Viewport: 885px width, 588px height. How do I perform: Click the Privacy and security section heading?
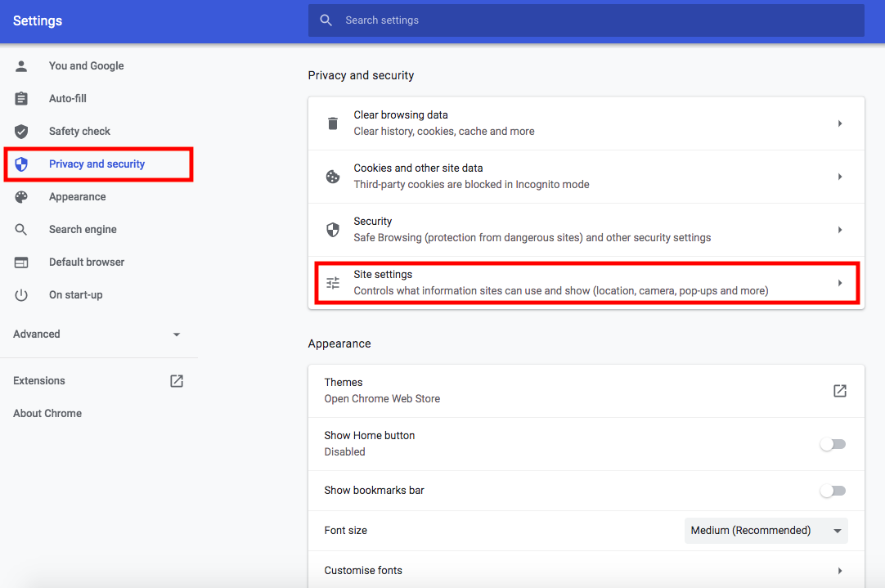tap(361, 75)
